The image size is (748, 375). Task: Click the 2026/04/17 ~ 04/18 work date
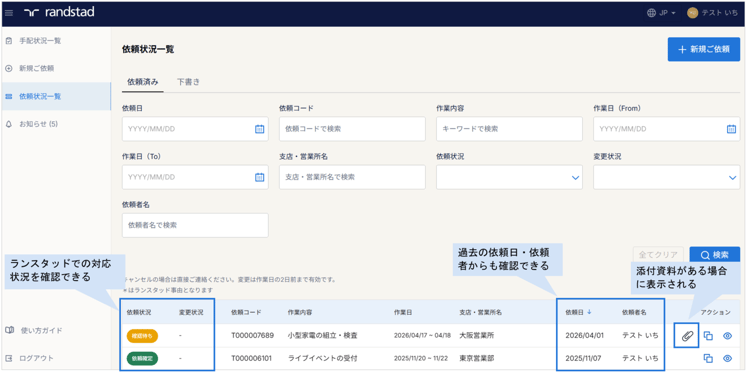click(422, 335)
